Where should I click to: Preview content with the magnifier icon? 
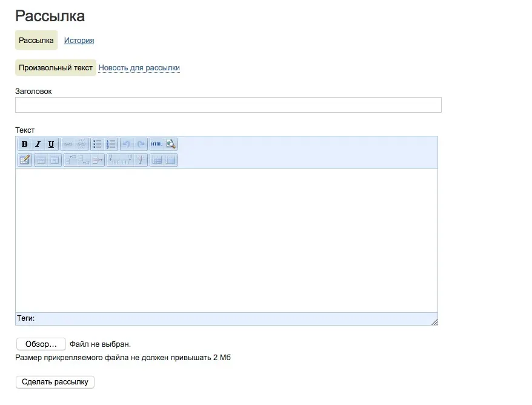[171, 144]
